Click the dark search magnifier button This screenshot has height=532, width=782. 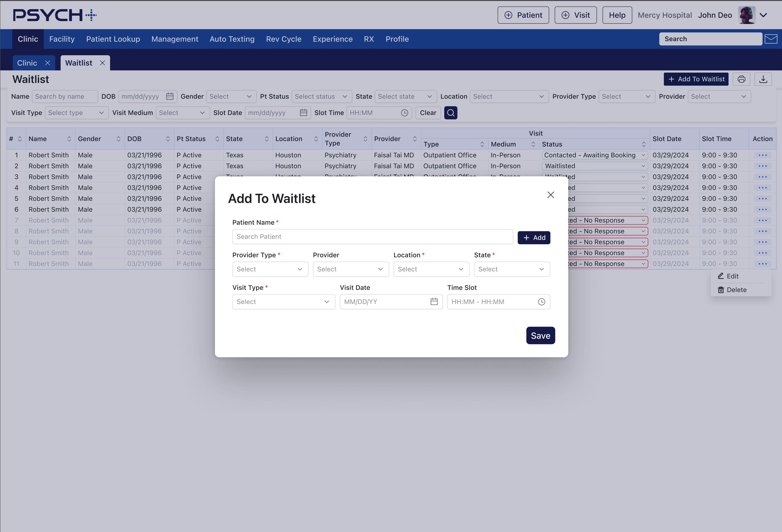pos(450,113)
